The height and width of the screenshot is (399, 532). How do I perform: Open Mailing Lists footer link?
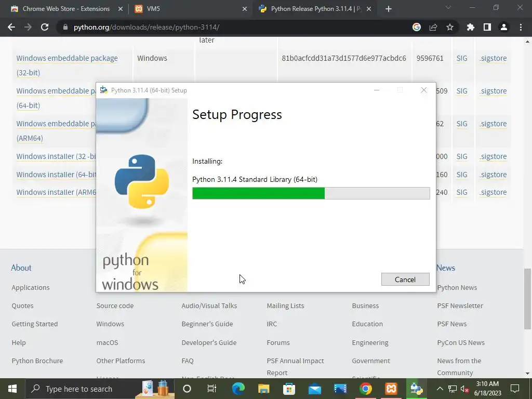pyautogui.click(x=285, y=305)
